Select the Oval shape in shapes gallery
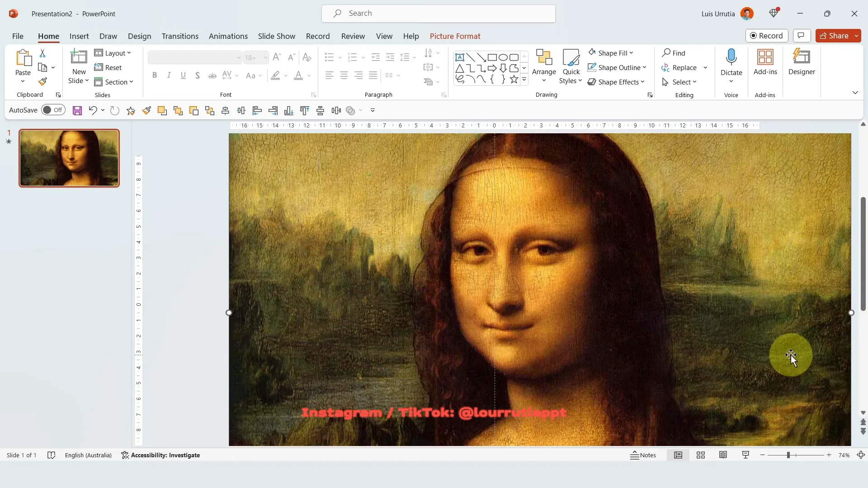868x488 pixels. (503, 57)
